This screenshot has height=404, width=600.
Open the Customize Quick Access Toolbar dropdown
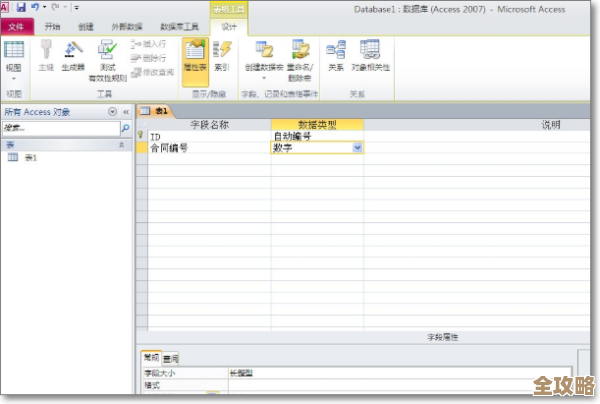coord(76,7)
